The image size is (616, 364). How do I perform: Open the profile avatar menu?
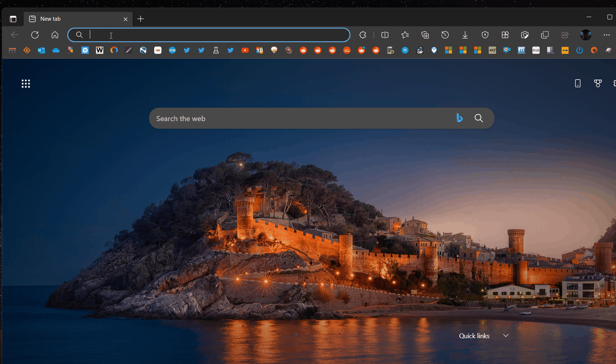pos(586,35)
